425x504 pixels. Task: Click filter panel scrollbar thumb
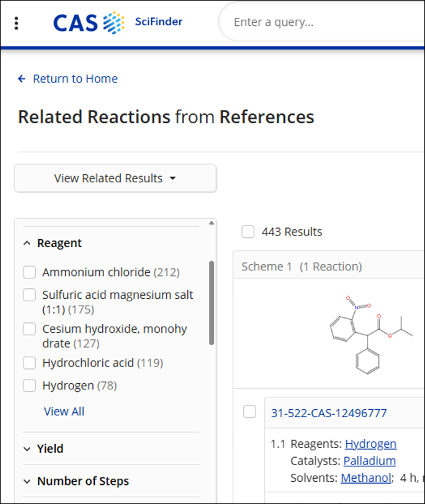coord(211,303)
